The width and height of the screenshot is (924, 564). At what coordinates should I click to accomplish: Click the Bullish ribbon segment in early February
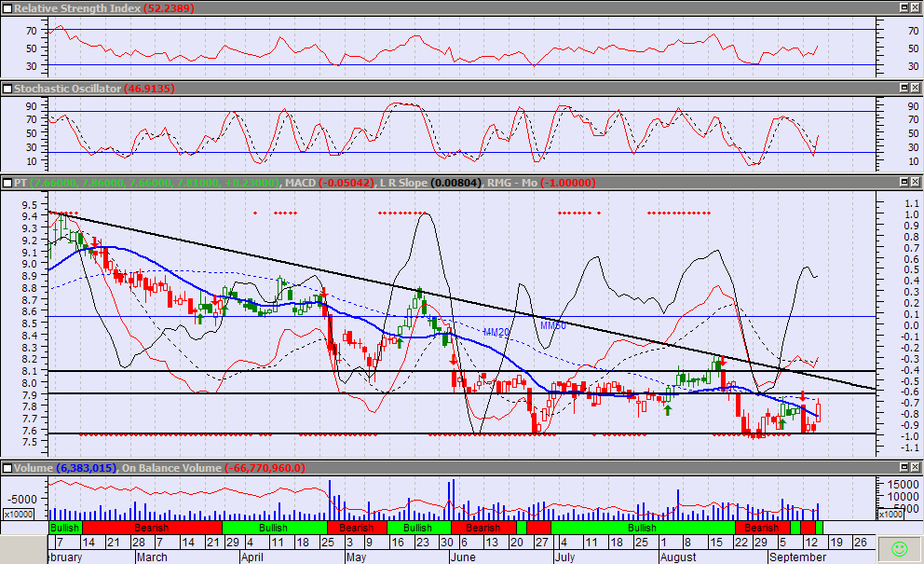(65, 528)
